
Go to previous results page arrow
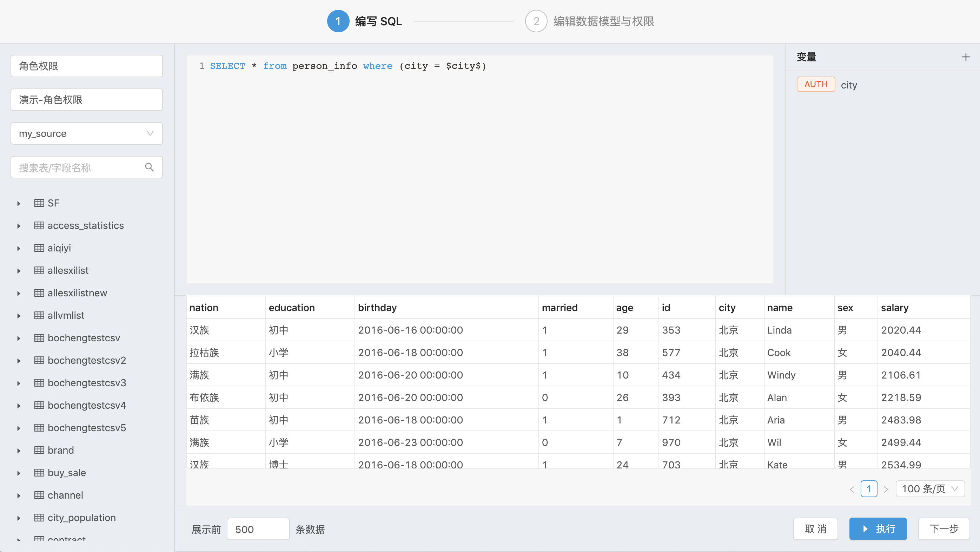(852, 489)
